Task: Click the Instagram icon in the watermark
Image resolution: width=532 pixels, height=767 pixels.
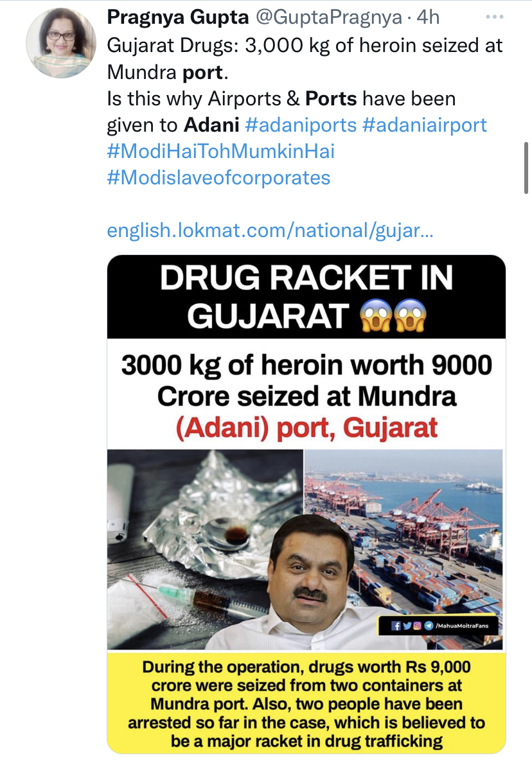Action: (x=417, y=626)
